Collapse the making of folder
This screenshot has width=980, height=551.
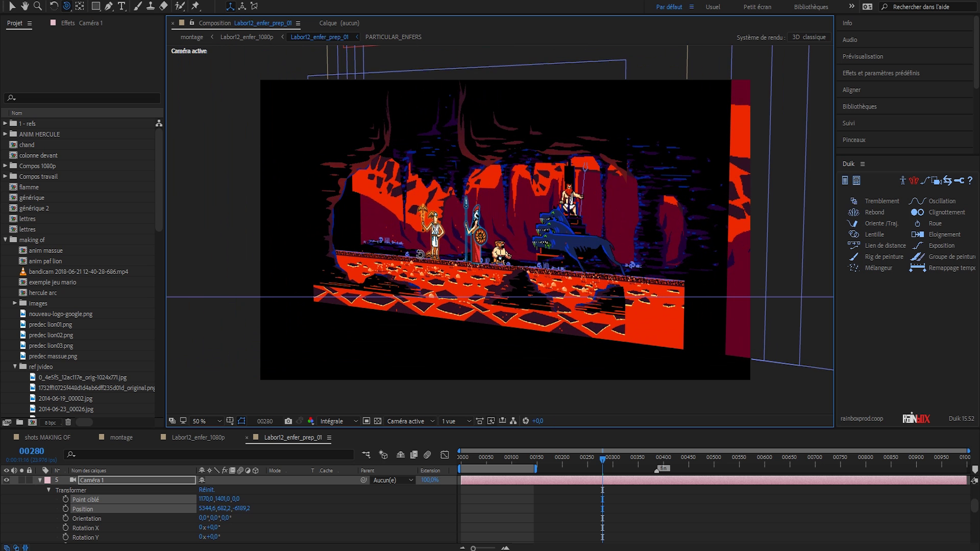(x=6, y=240)
